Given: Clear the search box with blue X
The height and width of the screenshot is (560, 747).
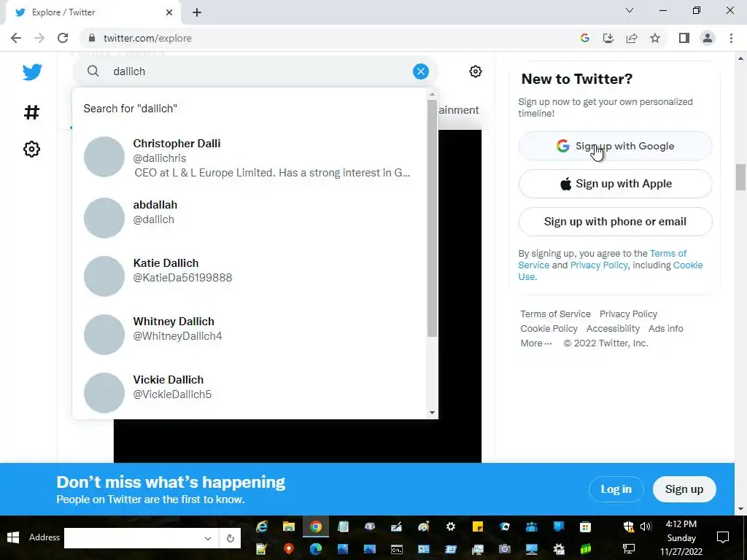Looking at the screenshot, I should tap(421, 71).
